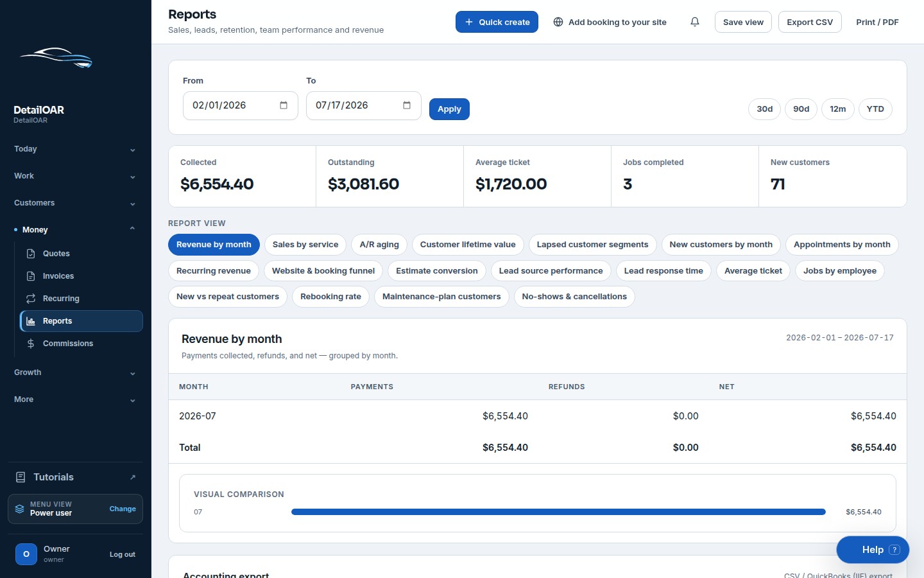Open the Help widget
This screenshot has width=924, height=578.
(x=873, y=550)
